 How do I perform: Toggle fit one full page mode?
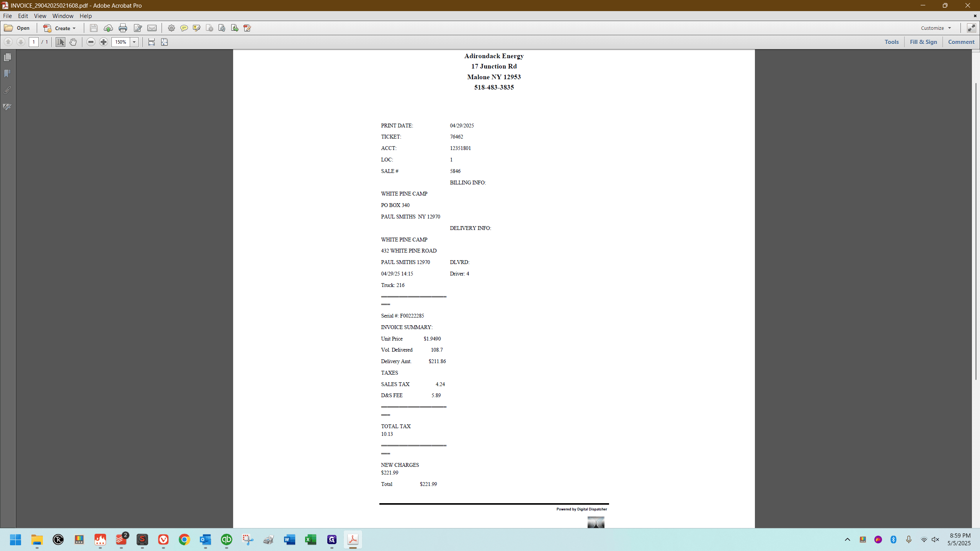[x=164, y=42]
